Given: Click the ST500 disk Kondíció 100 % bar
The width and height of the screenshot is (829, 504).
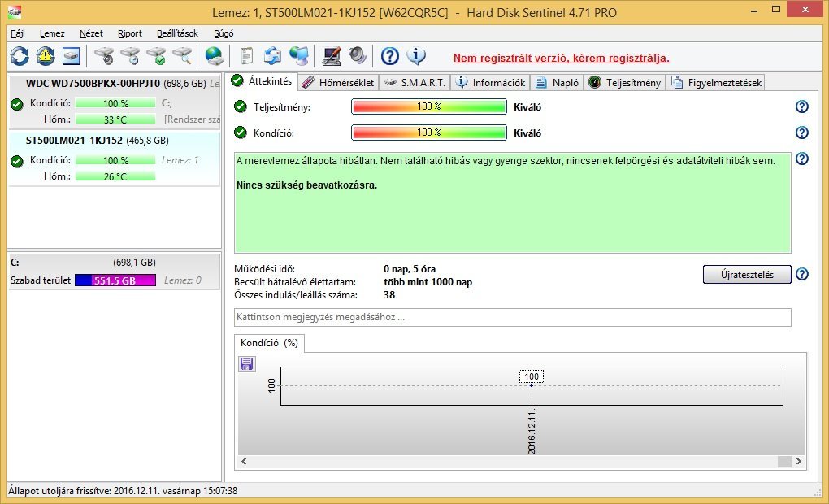Looking at the screenshot, I should pos(115,160).
